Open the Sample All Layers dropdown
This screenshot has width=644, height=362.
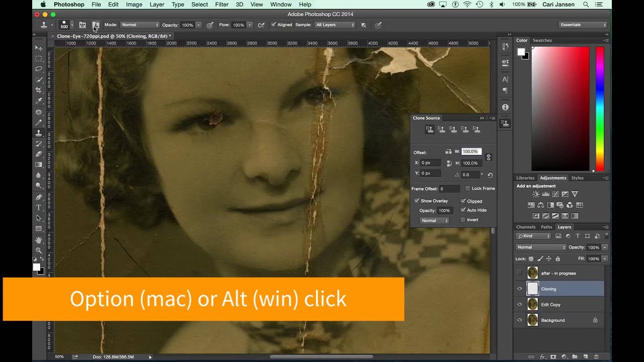tap(335, 25)
